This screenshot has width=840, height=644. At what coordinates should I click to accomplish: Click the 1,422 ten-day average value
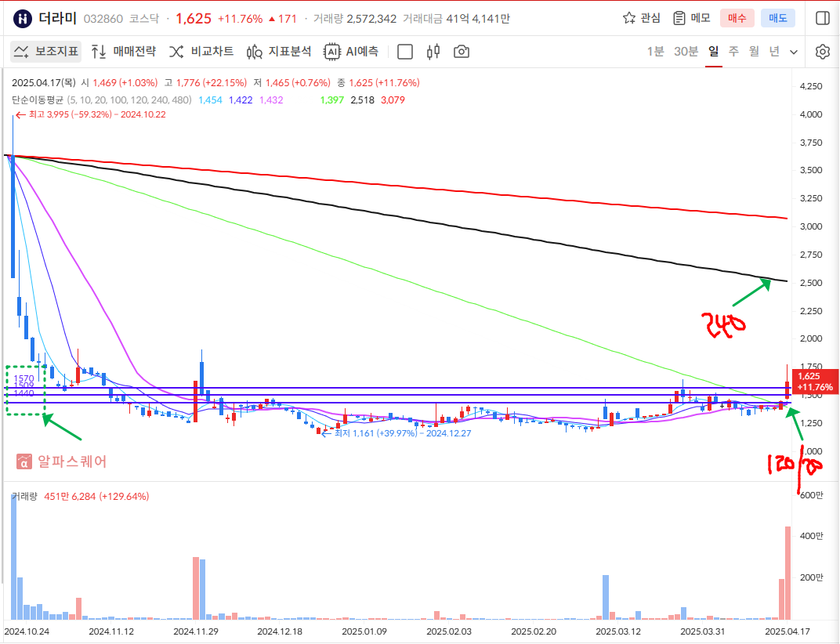pos(241,99)
